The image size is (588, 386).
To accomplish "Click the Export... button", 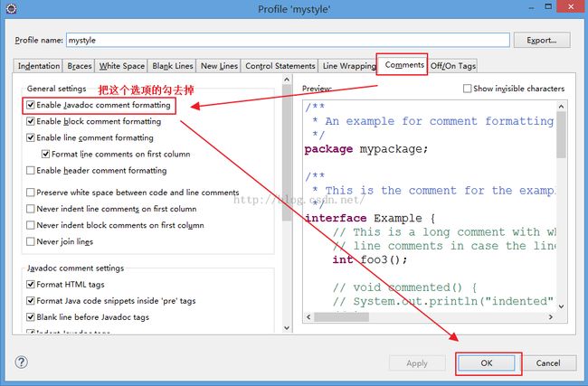I will click(x=542, y=40).
